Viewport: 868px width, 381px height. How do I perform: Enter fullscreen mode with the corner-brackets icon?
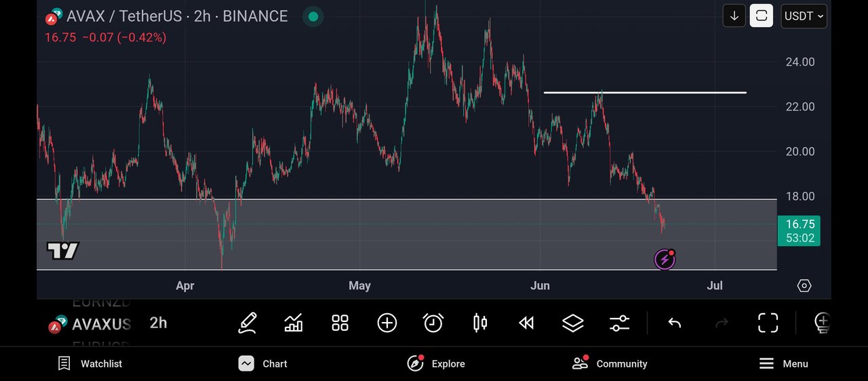pyautogui.click(x=768, y=323)
